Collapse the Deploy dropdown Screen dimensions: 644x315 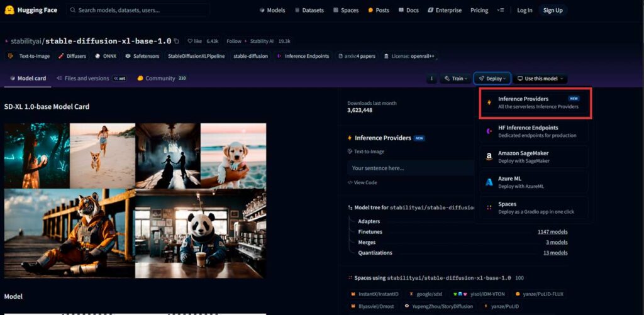[x=492, y=79]
